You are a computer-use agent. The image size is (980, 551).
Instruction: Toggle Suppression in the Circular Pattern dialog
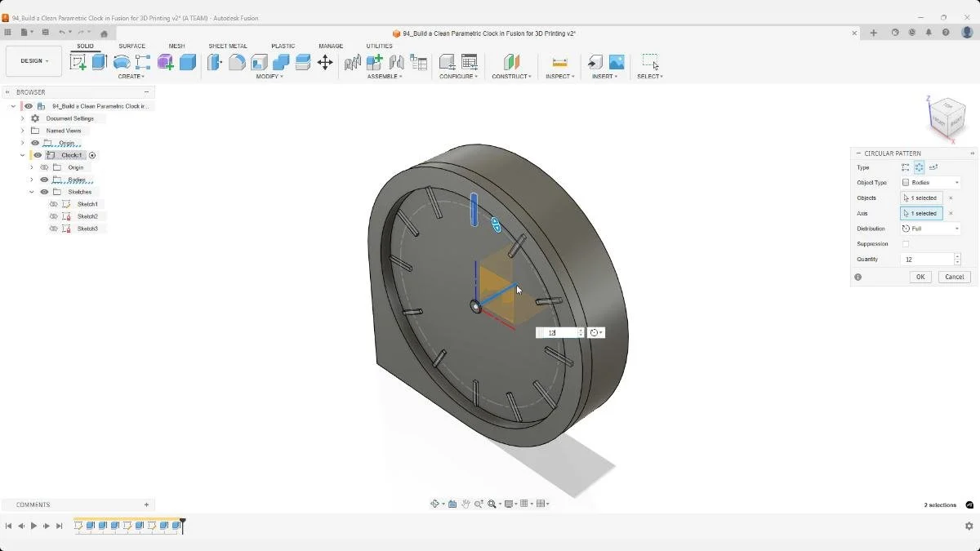click(905, 243)
